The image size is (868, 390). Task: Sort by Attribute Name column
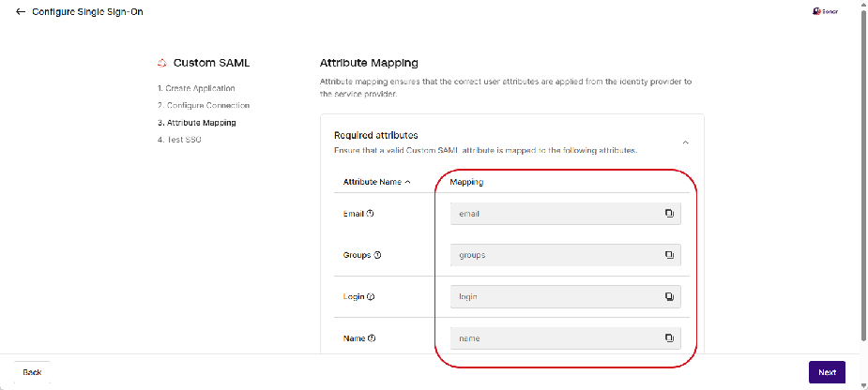[x=376, y=182]
